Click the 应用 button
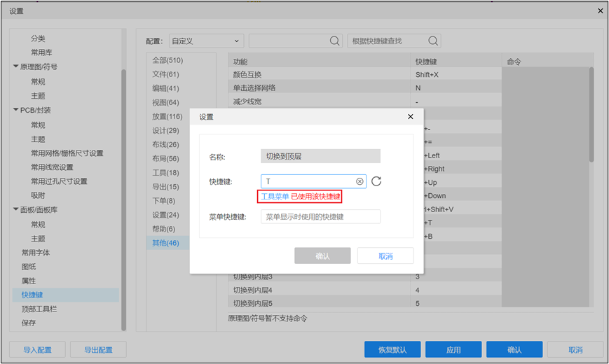609x364 pixels. tap(453, 349)
